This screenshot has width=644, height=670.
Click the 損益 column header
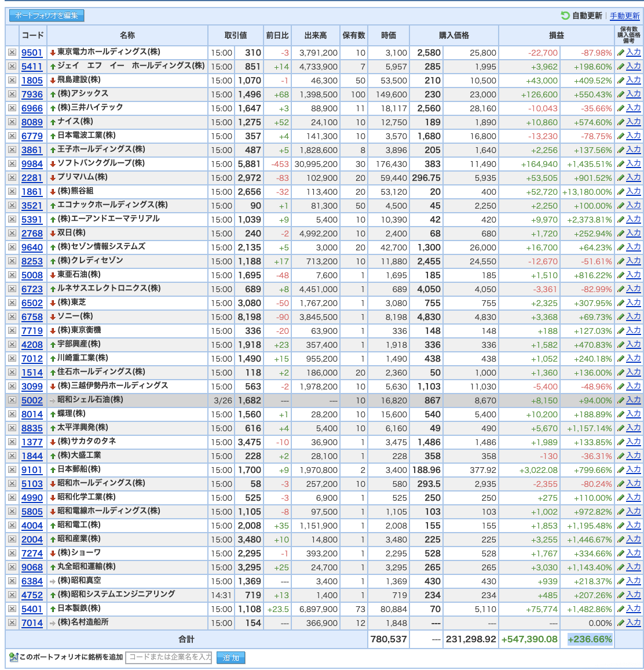coord(556,35)
